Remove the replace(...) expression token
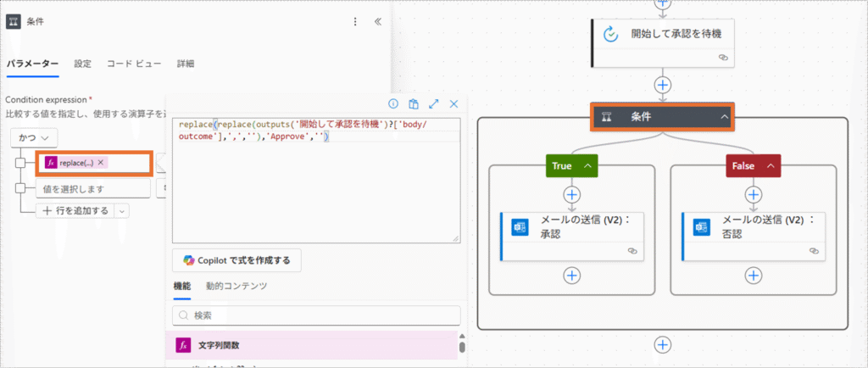 [101, 163]
